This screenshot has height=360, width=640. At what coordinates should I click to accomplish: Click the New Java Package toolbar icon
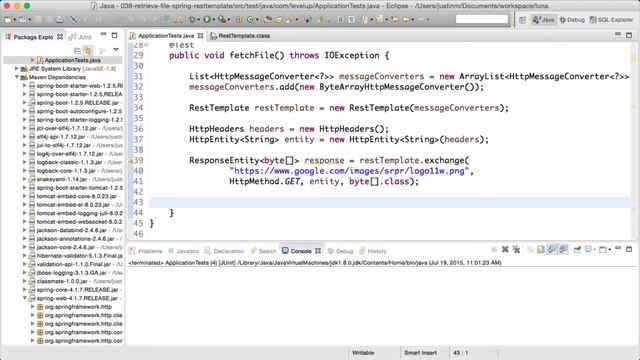[239, 19]
